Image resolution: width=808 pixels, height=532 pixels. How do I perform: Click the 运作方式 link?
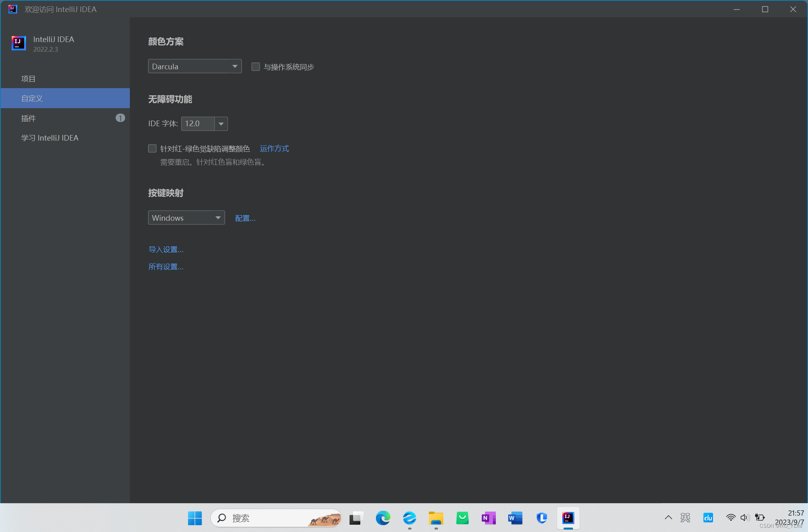pyautogui.click(x=274, y=148)
